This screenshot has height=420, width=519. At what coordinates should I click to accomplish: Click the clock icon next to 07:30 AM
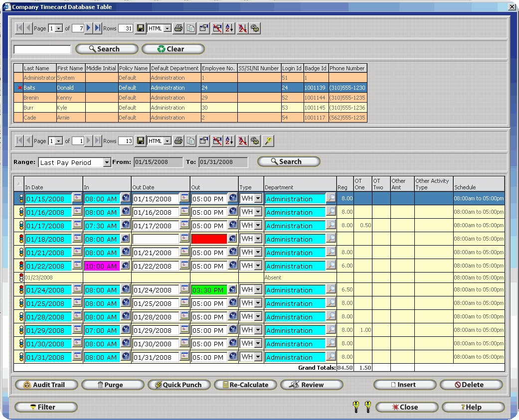[x=126, y=225]
